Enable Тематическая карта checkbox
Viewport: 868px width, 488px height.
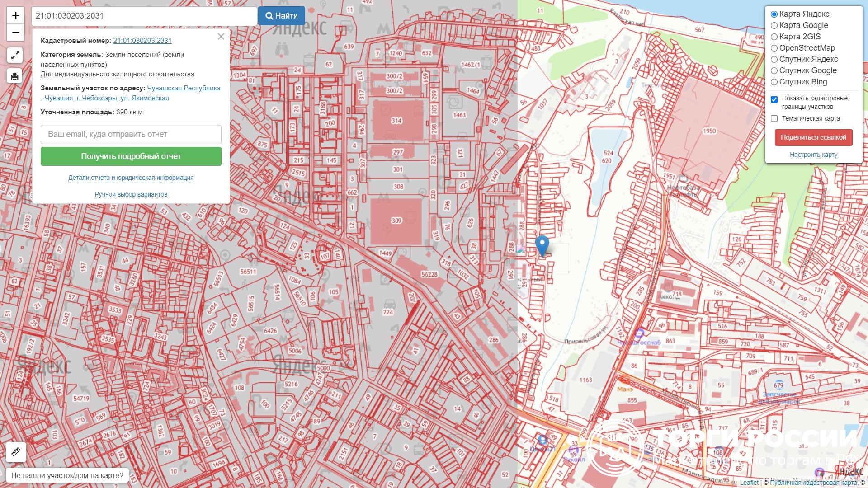point(774,118)
